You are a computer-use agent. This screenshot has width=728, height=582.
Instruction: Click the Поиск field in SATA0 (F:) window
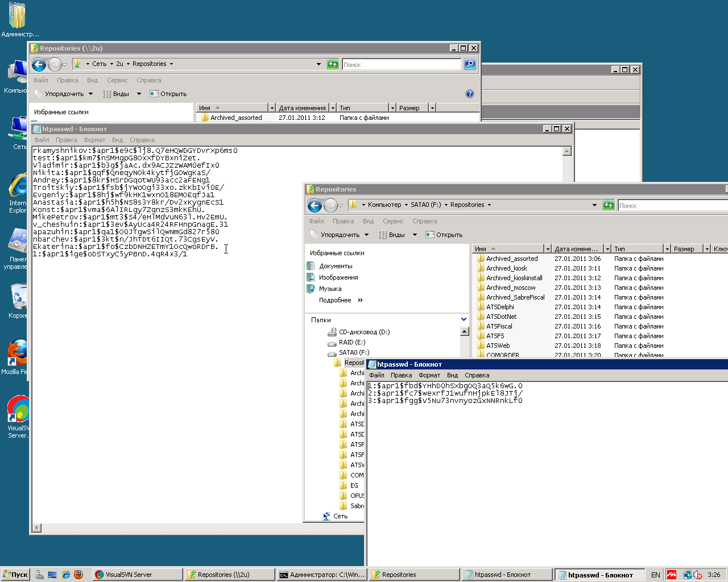tap(673, 205)
